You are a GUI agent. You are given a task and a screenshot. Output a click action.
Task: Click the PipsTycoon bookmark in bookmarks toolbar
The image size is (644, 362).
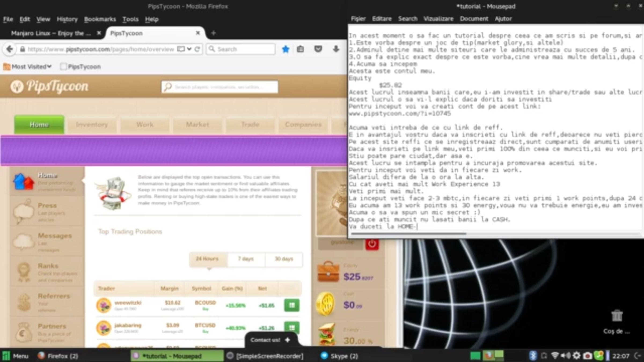[x=80, y=67]
